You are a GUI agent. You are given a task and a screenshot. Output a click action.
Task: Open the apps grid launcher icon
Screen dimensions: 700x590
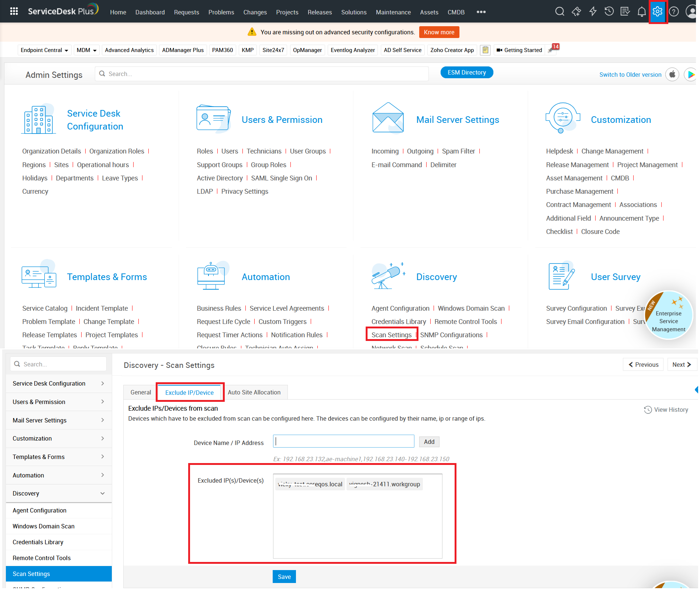click(x=14, y=11)
